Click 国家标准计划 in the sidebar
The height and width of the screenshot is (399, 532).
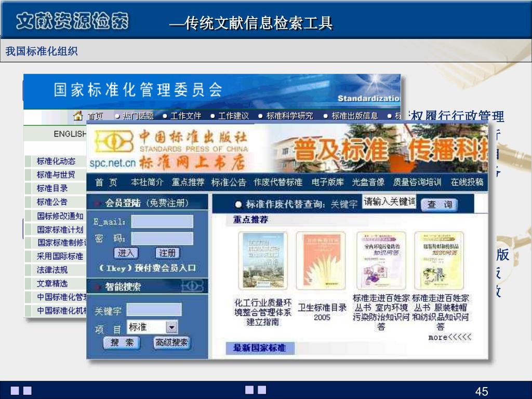[x=60, y=230]
